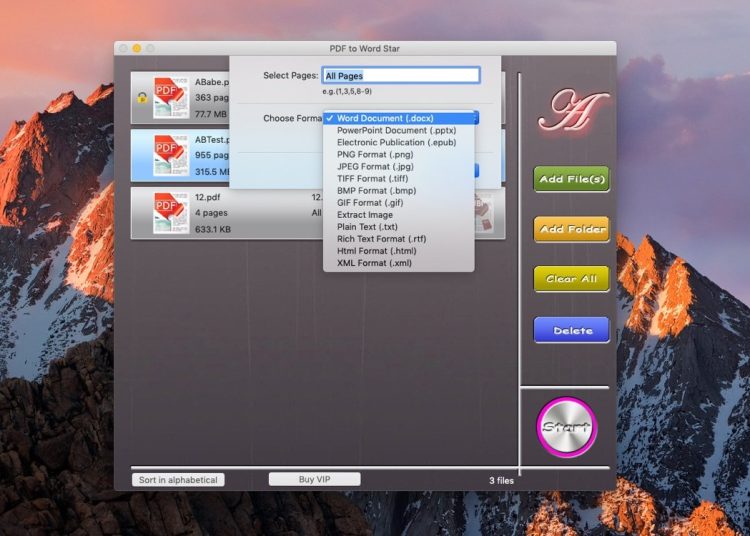This screenshot has height=536, width=750.
Task: Click the Add Folder button
Action: coord(571,229)
